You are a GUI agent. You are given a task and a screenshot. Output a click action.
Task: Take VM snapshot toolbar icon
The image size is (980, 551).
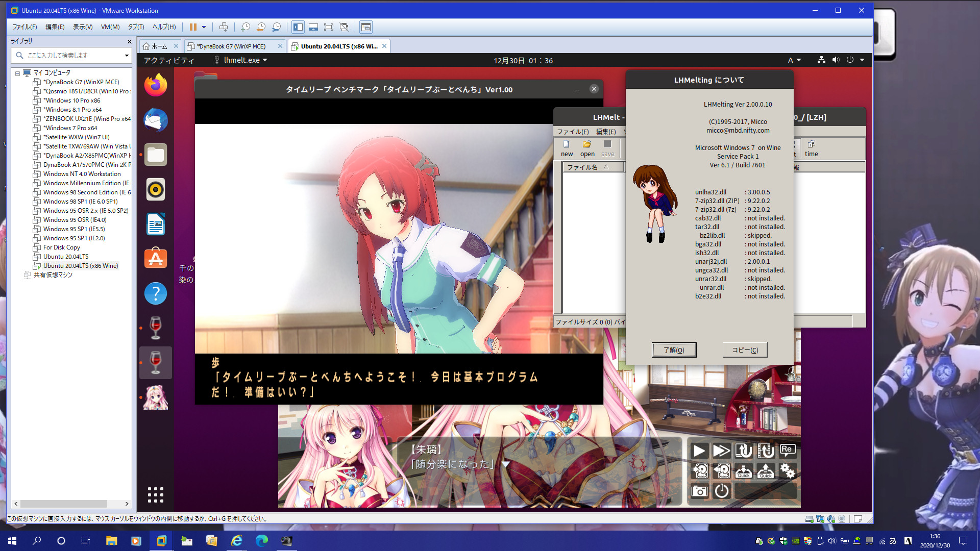pyautogui.click(x=246, y=27)
